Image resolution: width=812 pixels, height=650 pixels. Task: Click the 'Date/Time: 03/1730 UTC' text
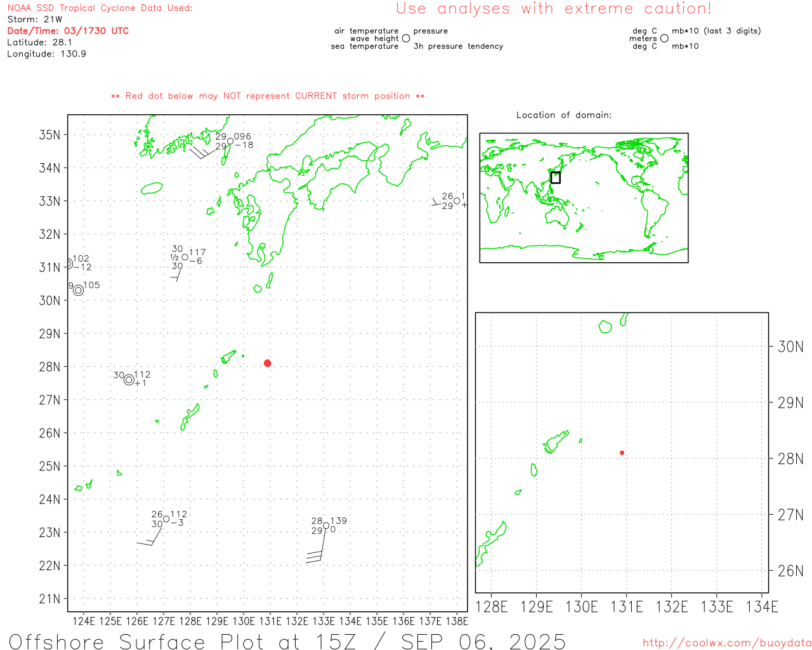coord(68,31)
